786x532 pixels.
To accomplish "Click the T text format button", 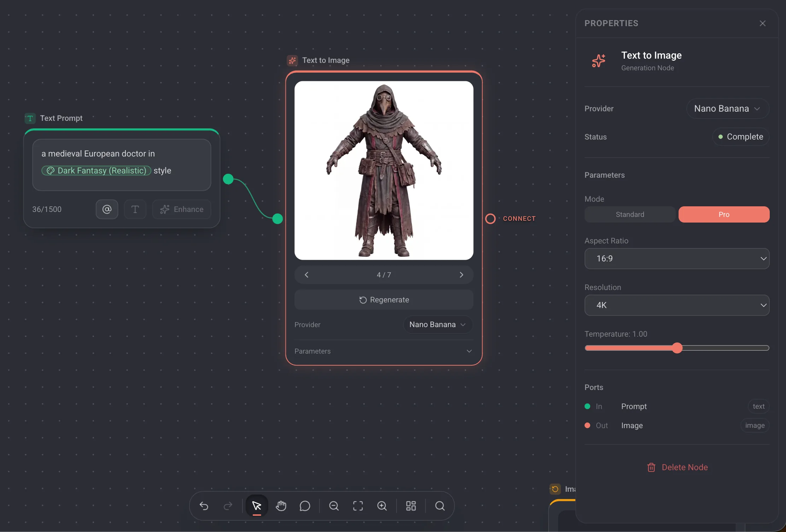I will (135, 209).
